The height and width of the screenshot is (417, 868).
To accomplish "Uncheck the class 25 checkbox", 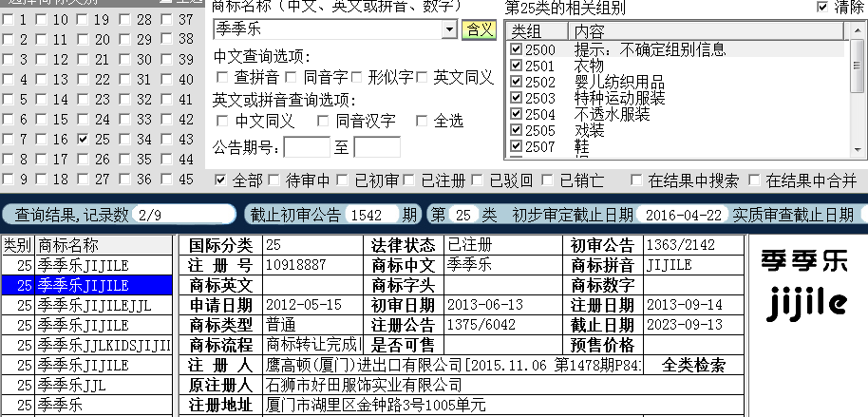I will [x=83, y=139].
